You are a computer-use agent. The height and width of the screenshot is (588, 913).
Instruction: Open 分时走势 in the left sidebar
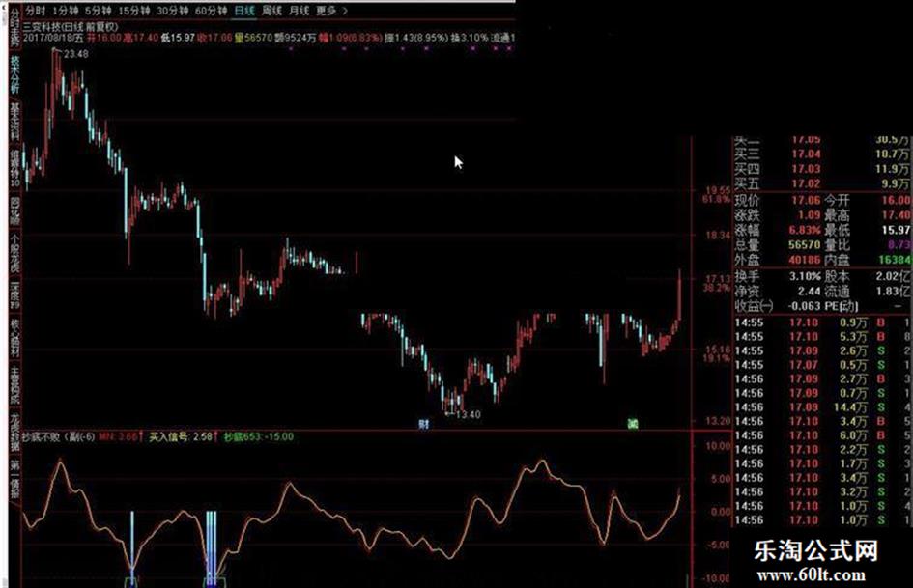14,27
